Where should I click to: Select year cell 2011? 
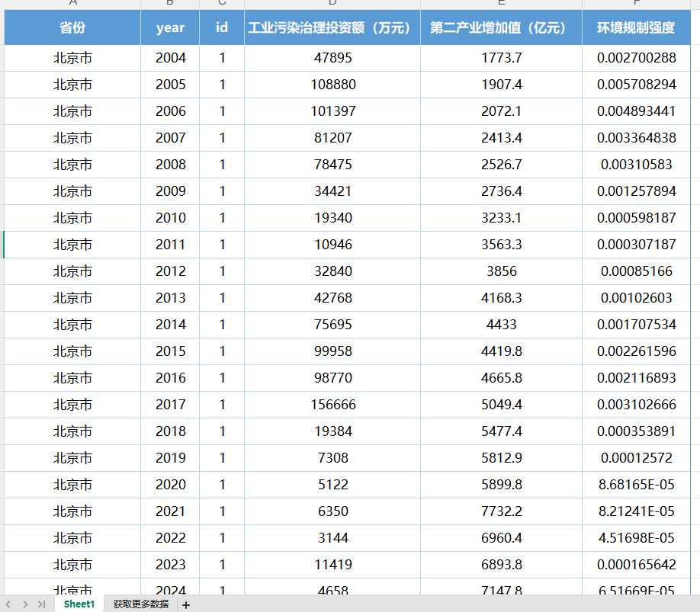170,245
